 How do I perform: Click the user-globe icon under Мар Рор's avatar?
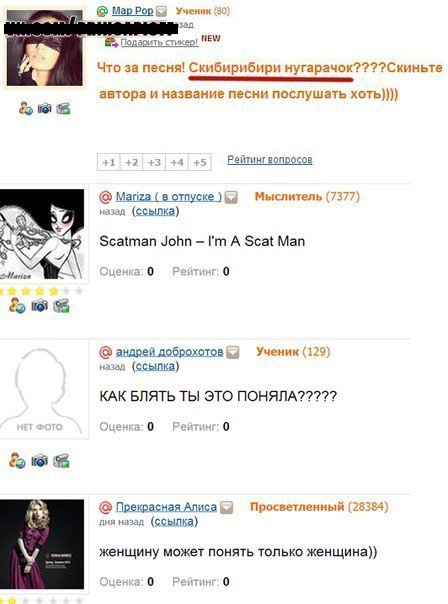coord(26,109)
